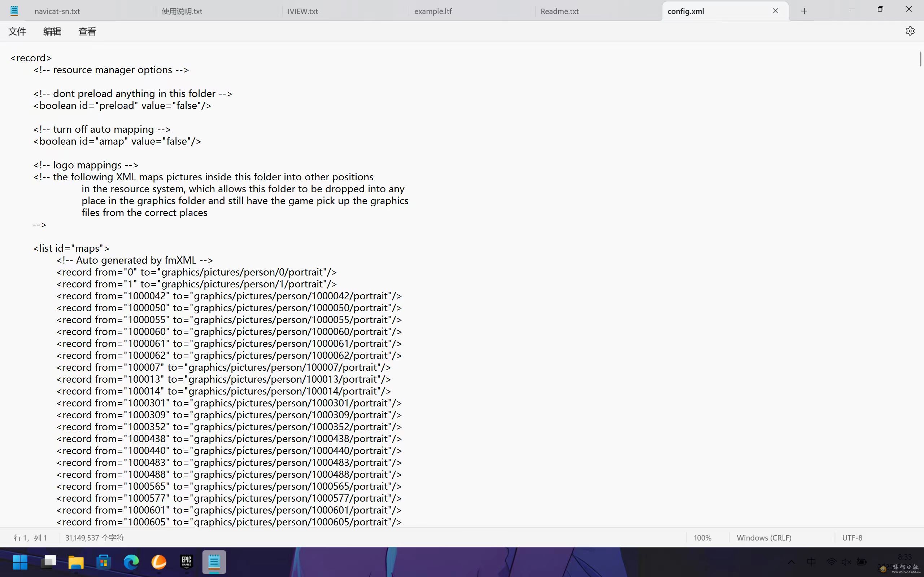
Task: Click vertical scrollbar thumb at right edge
Action: coord(920,59)
